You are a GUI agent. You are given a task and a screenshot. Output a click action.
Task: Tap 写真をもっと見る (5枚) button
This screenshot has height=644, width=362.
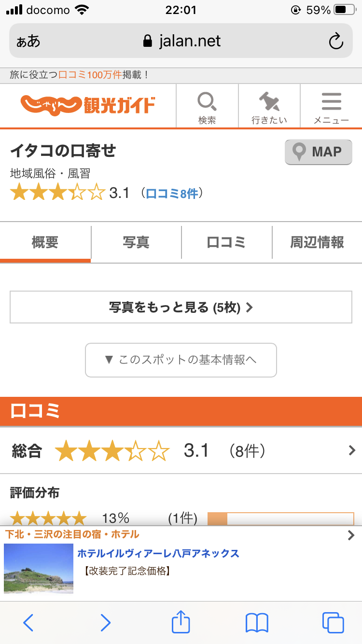[x=181, y=307]
